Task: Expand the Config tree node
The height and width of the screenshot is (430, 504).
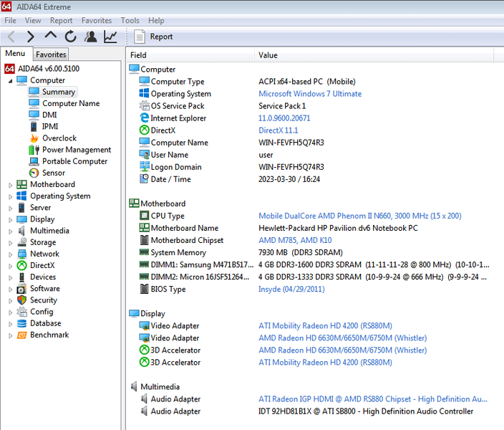Action: [10, 312]
